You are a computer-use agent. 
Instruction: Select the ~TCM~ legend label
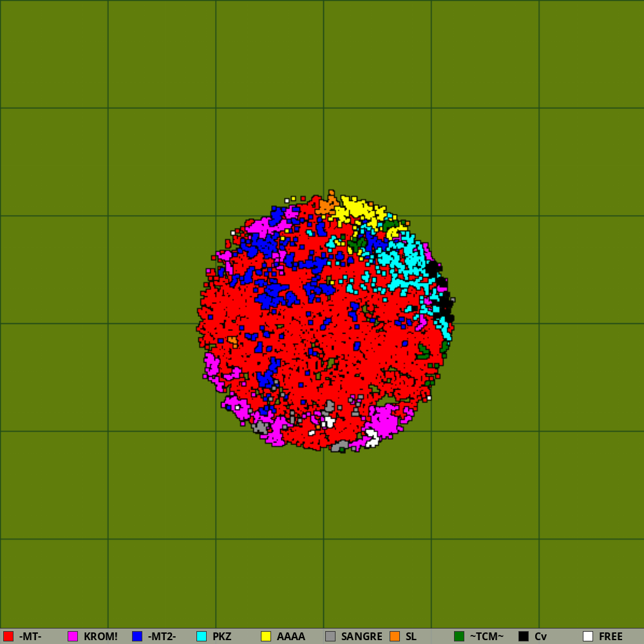[x=487, y=637]
